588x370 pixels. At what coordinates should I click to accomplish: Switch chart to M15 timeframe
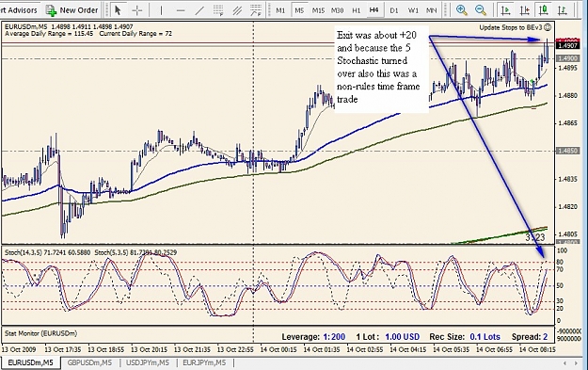[x=318, y=10]
